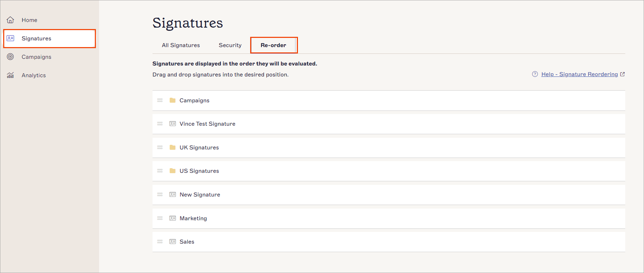Screen dimensions: 644x273
Task: Expand the US Signatures folder row
Action: (199, 171)
